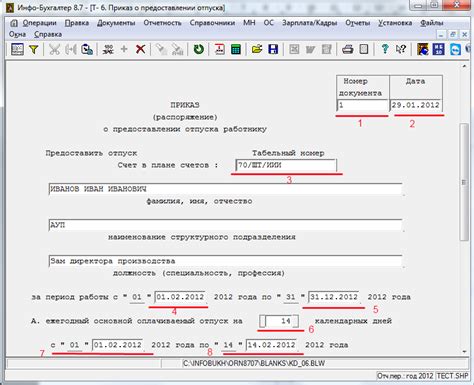Screen dimensions: 474x385
Task: Click the ПРИКАЗ heading text
Action: 185,105
